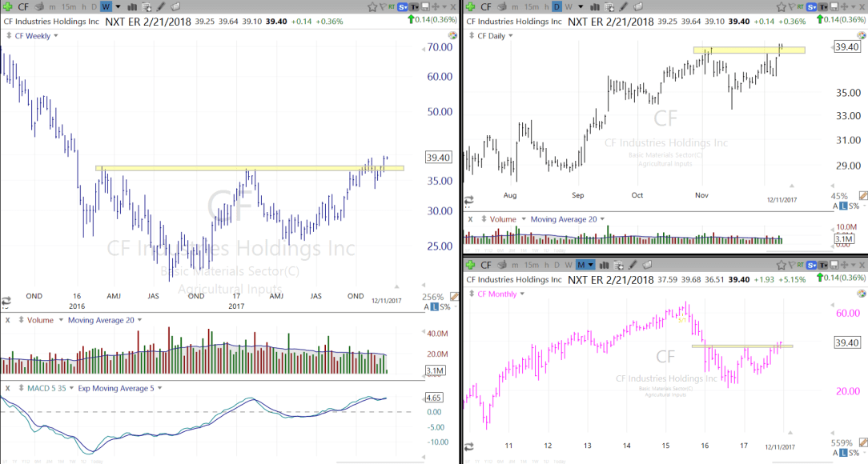Toggle the A arithmetic scale on daily chart

click(835, 206)
